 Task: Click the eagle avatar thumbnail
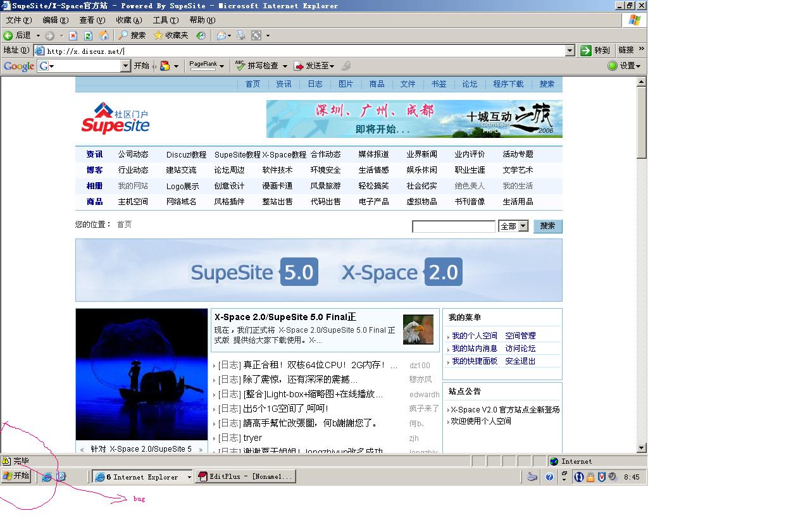418,330
